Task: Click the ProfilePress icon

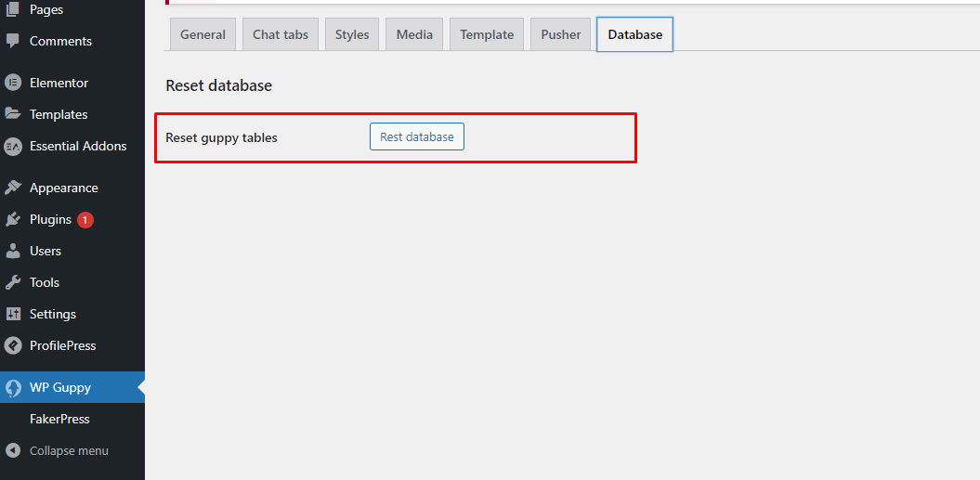Action: 13,345
